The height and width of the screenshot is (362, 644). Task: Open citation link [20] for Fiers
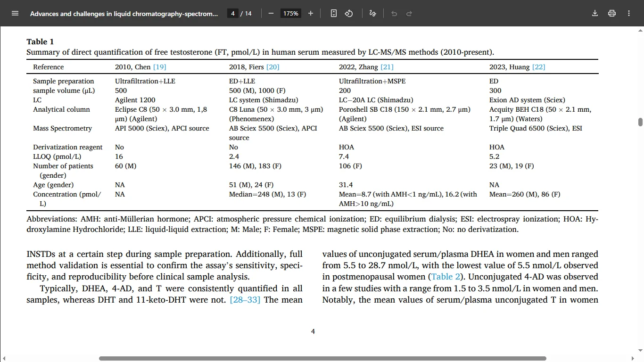(272, 67)
